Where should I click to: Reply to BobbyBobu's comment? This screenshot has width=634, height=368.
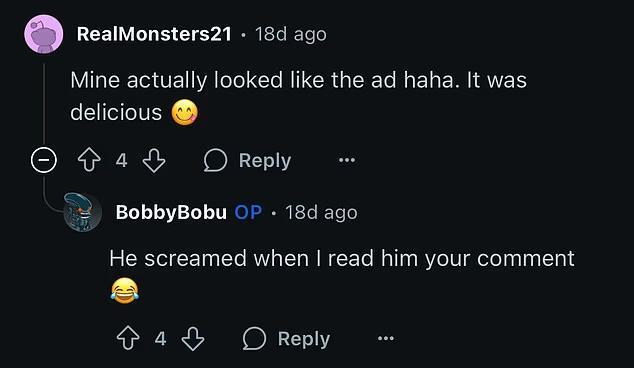(x=286, y=338)
